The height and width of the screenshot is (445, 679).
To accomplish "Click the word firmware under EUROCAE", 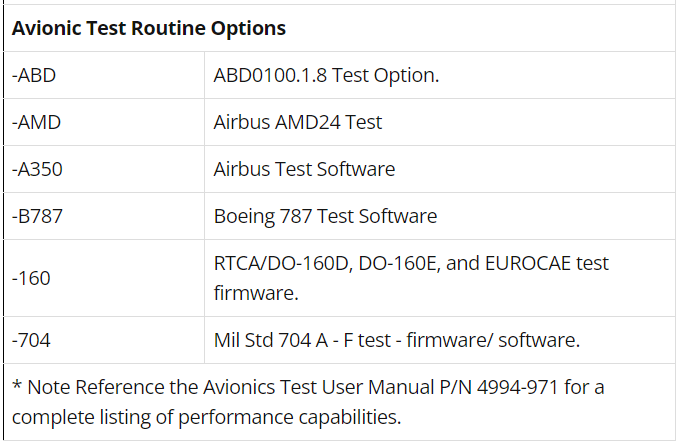I will tap(256, 293).
